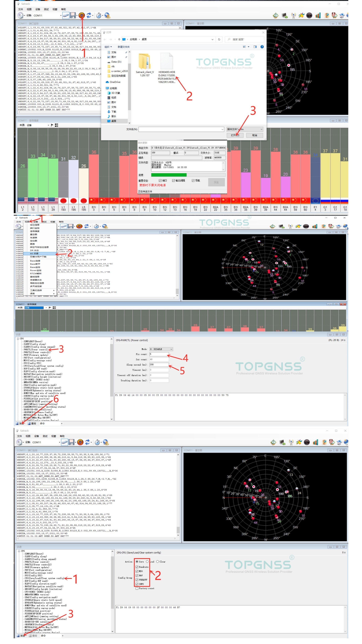Click 发送 send icon button under CFG-CFG tree
Viewport: 362px width, 644px height.
tap(21, 635)
